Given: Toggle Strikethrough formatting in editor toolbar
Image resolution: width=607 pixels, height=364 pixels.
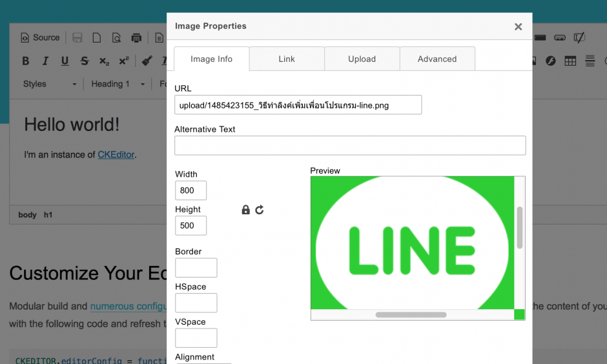Looking at the screenshot, I should (x=85, y=61).
